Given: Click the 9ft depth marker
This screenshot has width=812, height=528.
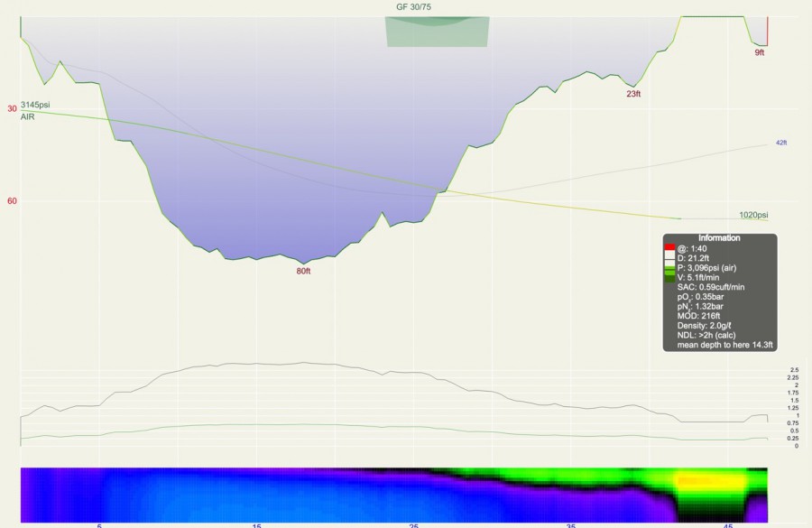Looking at the screenshot, I should tap(760, 53).
